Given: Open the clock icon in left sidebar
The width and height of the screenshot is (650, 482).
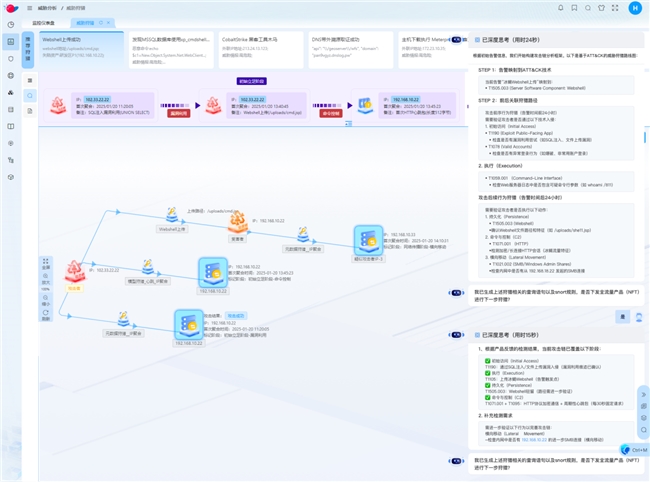Looking at the screenshot, I should (x=11, y=24).
